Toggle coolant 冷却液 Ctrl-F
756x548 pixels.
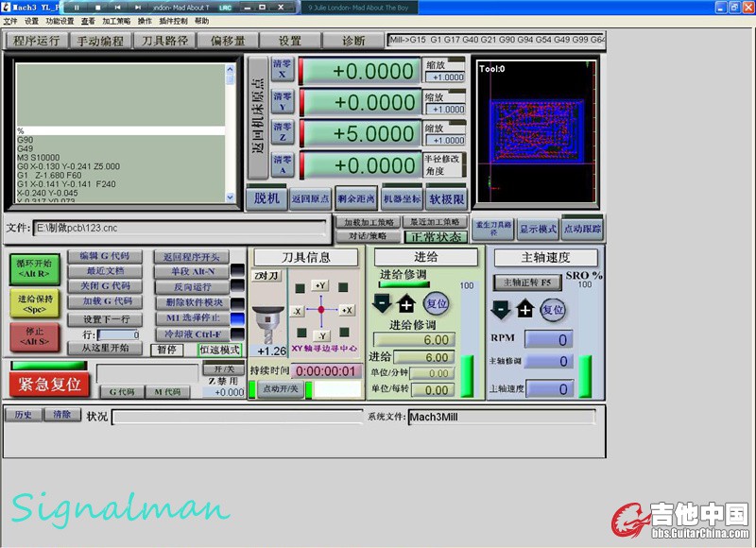[x=193, y=334]
